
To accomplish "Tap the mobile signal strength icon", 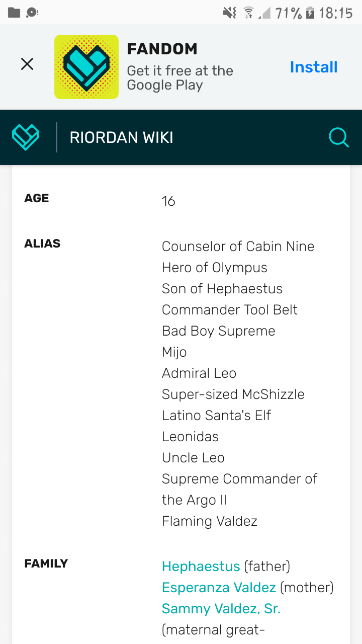I will (264, 13).
